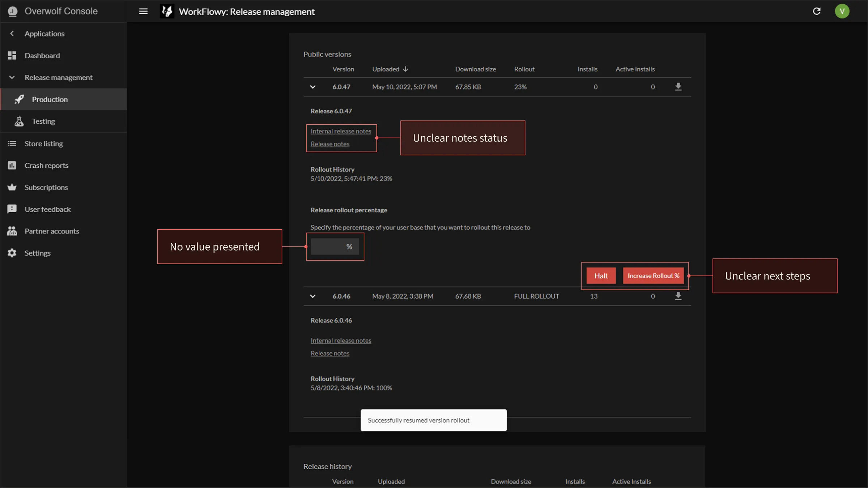Open Internal release notes for 6.0.47
The height and width of the screenshot is (488, 868).
pyautogui.click(x=341, y=131)
